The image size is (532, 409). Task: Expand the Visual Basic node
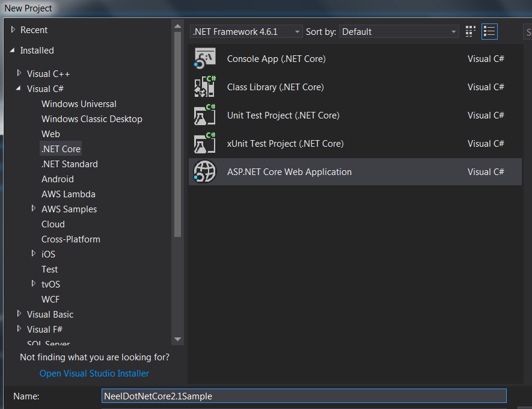[x=20, y=314]
